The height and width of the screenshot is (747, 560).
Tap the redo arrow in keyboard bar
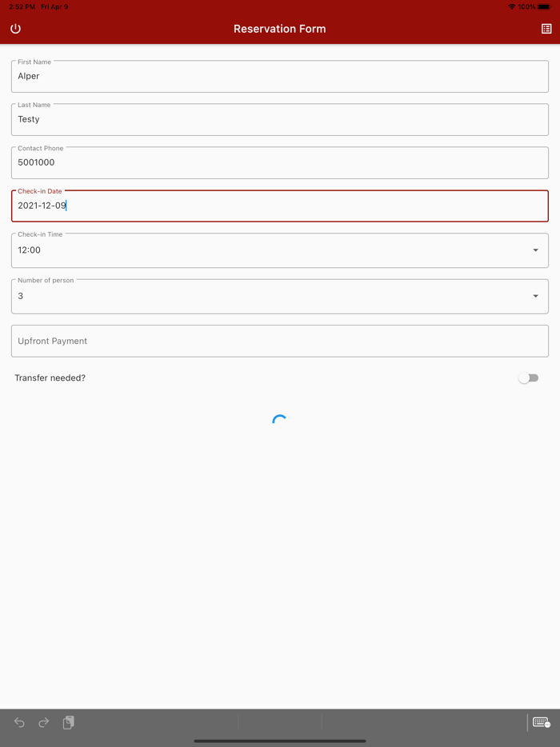44,722
